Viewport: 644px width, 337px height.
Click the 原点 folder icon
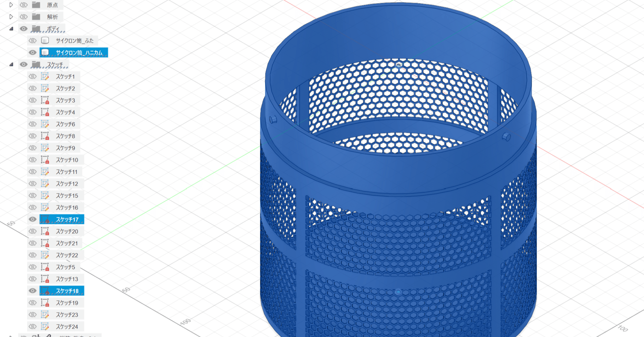[x=35, y=5]
